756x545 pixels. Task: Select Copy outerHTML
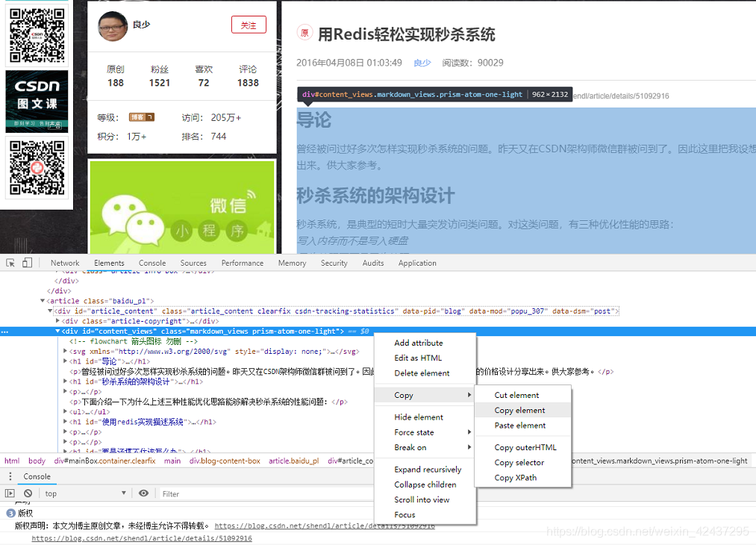522,448
